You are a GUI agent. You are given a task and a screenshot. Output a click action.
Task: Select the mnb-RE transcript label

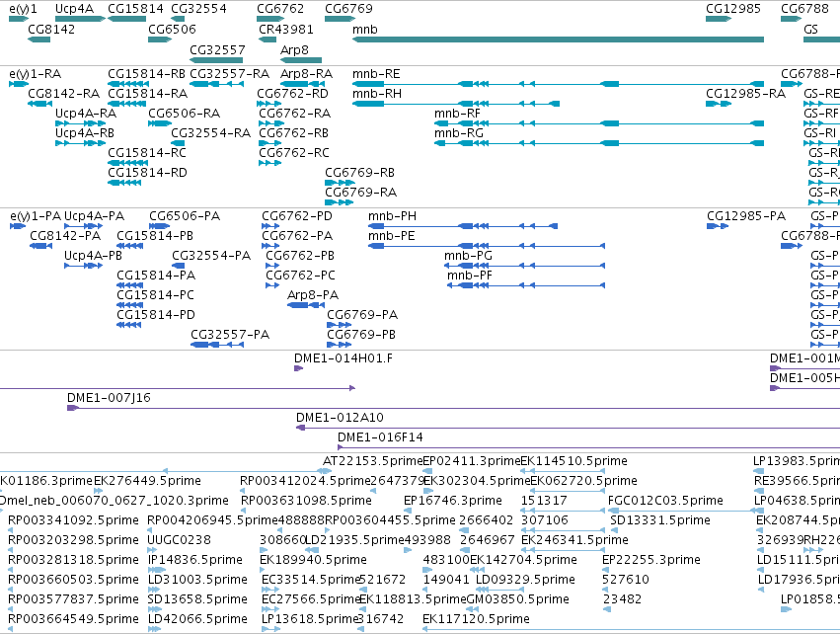tap(376, 74)
